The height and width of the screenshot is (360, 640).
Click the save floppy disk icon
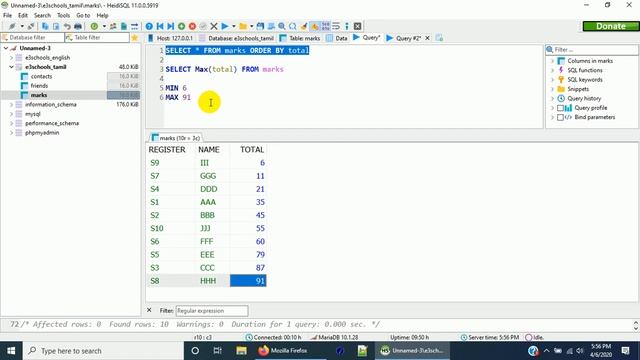260,26
